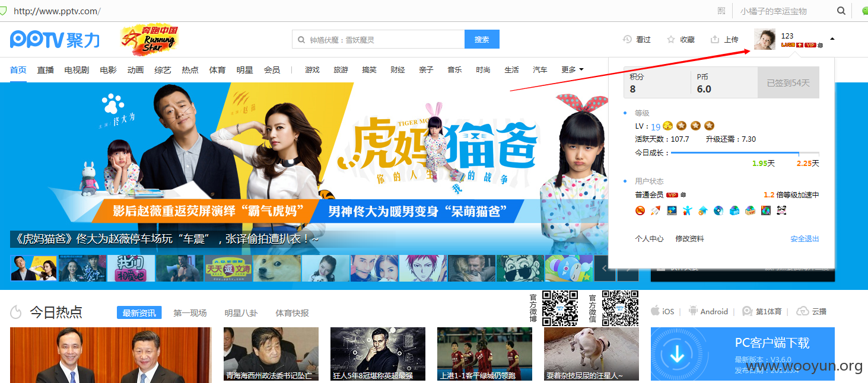Focus the PPTV video search field
The image size is (868, 383).
coord(379,40)
